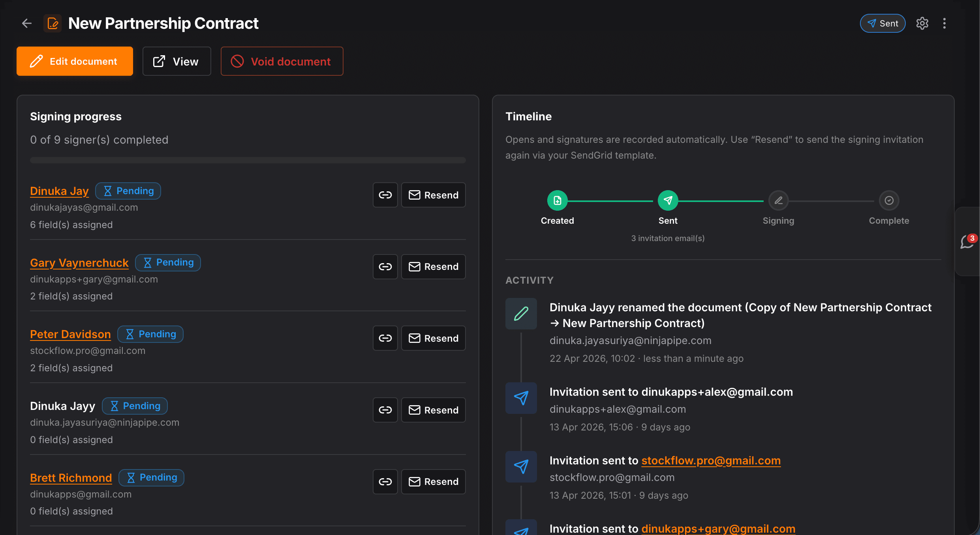Click the Void document button
This screenshot has height=535, width=980.
pyautogui.click(x=282, y=61)
